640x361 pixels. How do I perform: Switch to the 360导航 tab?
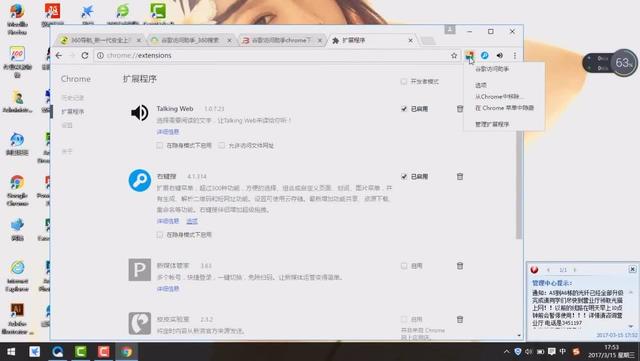tap(100, 40)
